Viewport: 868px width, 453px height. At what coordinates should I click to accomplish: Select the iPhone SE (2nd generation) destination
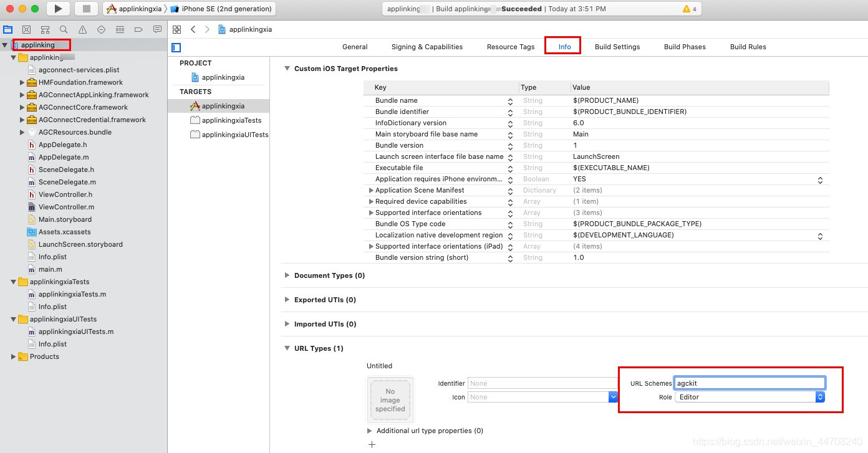pyautogui.click(x=221, y=9)
